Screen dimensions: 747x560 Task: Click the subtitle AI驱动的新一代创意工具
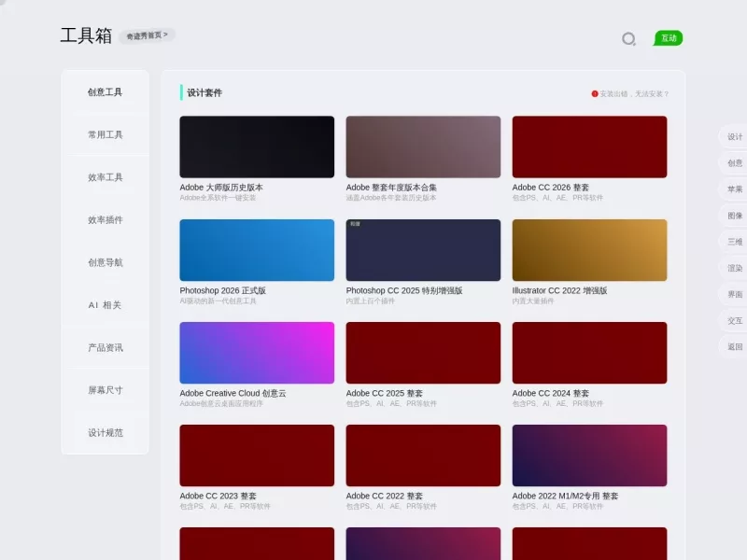(218, 301)
